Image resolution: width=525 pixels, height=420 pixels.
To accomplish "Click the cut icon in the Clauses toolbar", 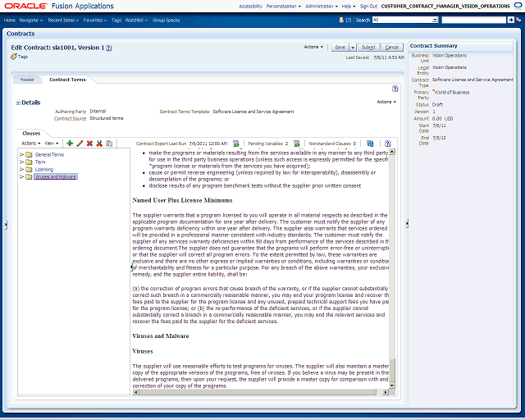I will click(99, 144).
